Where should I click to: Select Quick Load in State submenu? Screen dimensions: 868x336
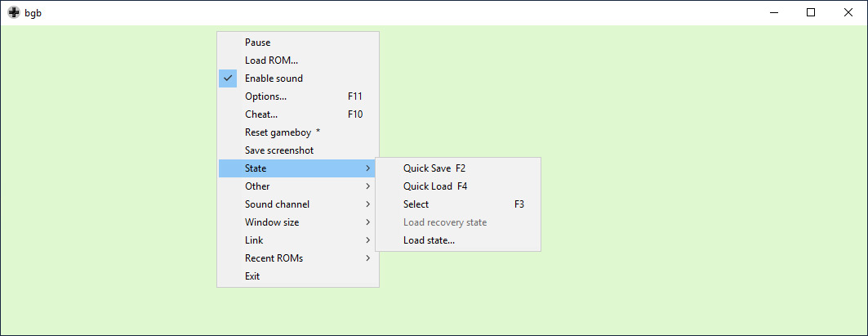(458, 186)
